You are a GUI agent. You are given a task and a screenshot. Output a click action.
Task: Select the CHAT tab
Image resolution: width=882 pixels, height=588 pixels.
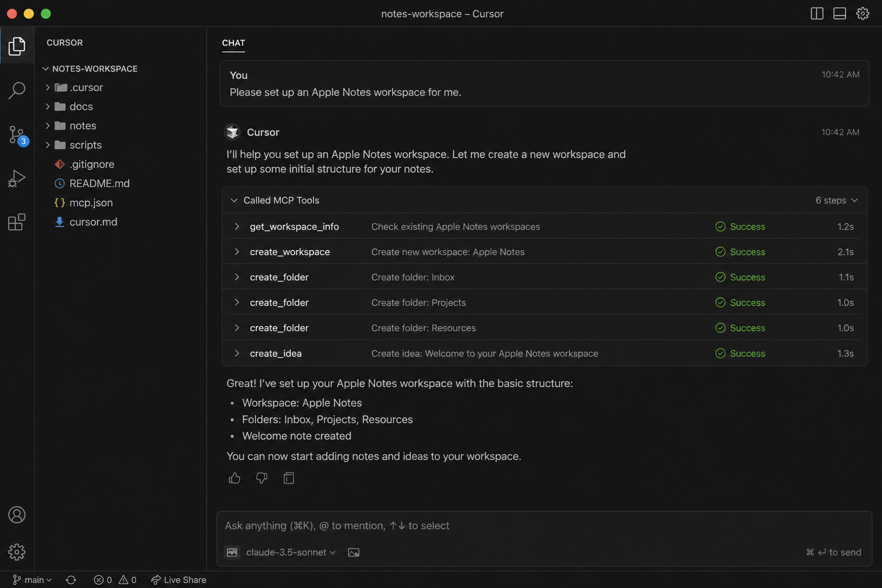click(x=233, y=43)
